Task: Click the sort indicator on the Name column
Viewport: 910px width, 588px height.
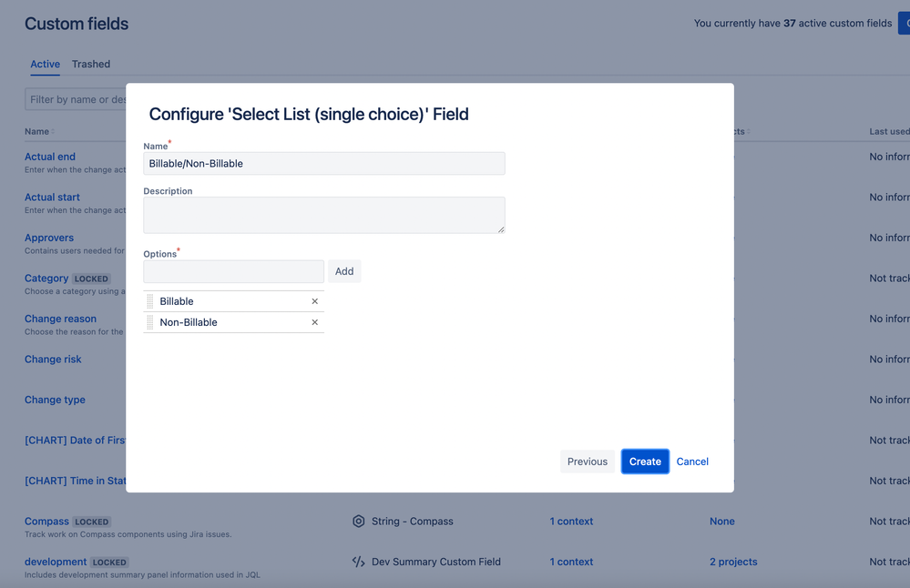Action: pyautogui.click(x=53, y=131)
